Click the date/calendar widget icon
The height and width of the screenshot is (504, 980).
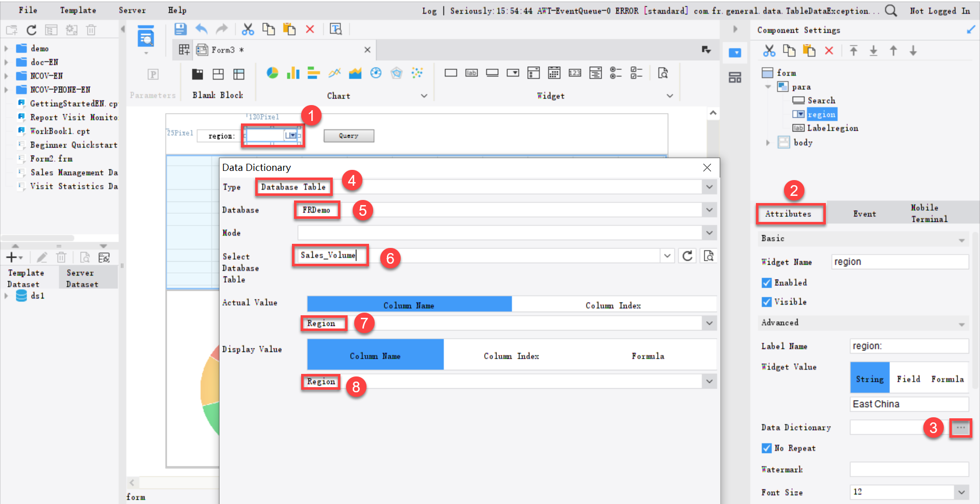(x=554, y=73)
